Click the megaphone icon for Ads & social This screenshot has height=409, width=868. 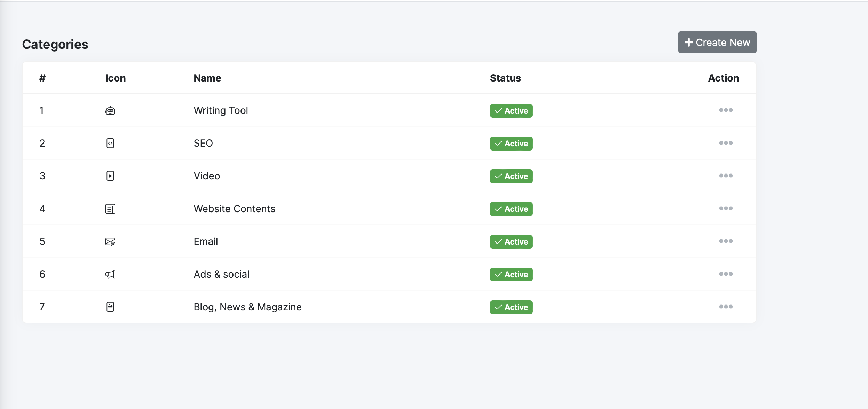pos(110,274)
